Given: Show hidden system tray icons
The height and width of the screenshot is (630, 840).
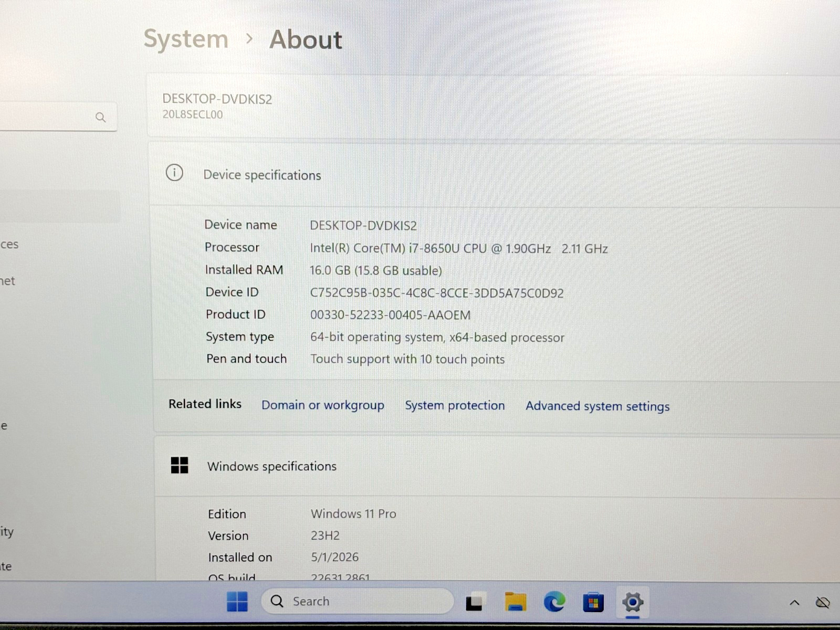Looking at the screenshot, I should coord(794,603).
